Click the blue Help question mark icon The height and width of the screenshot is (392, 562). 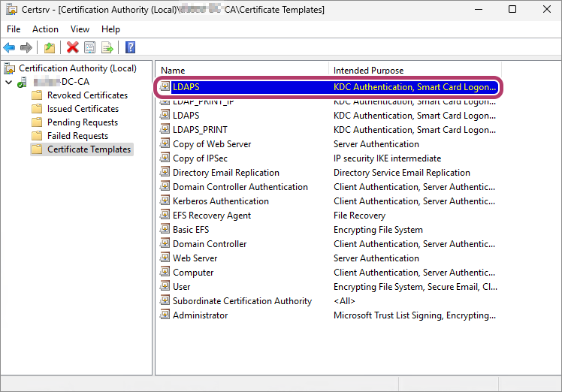click(130, 47)
